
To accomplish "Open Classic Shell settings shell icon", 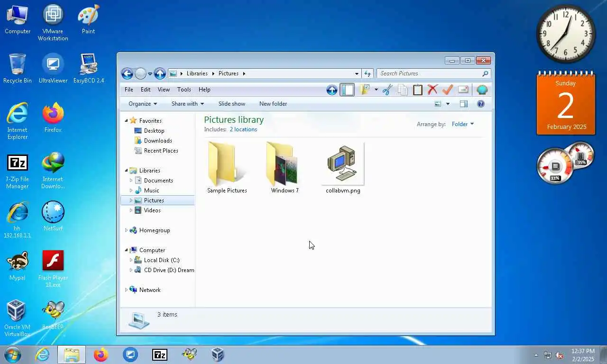I will 482,90.
